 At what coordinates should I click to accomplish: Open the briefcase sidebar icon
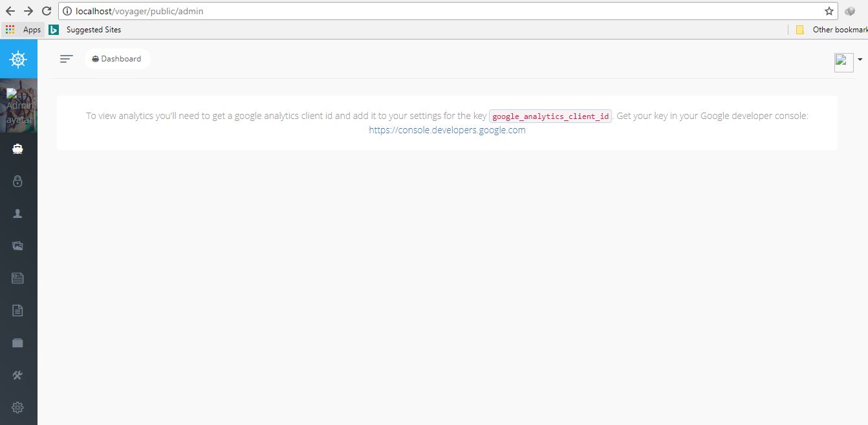[18, 343]
